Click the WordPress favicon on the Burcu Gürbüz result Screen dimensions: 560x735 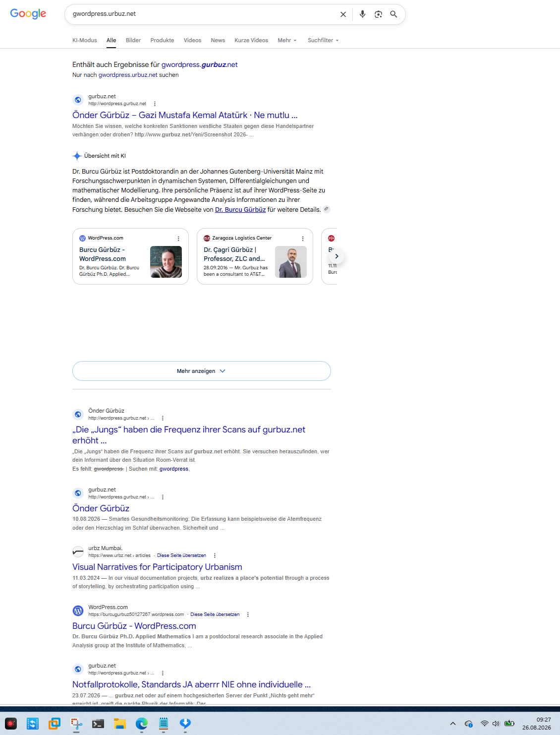(78, 611)
